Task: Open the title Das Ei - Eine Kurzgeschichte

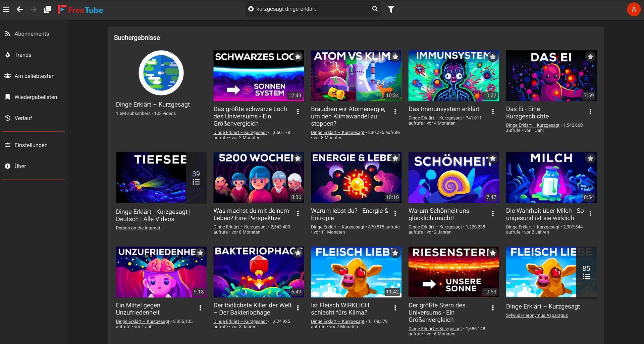Action: (x=527, y=113)
